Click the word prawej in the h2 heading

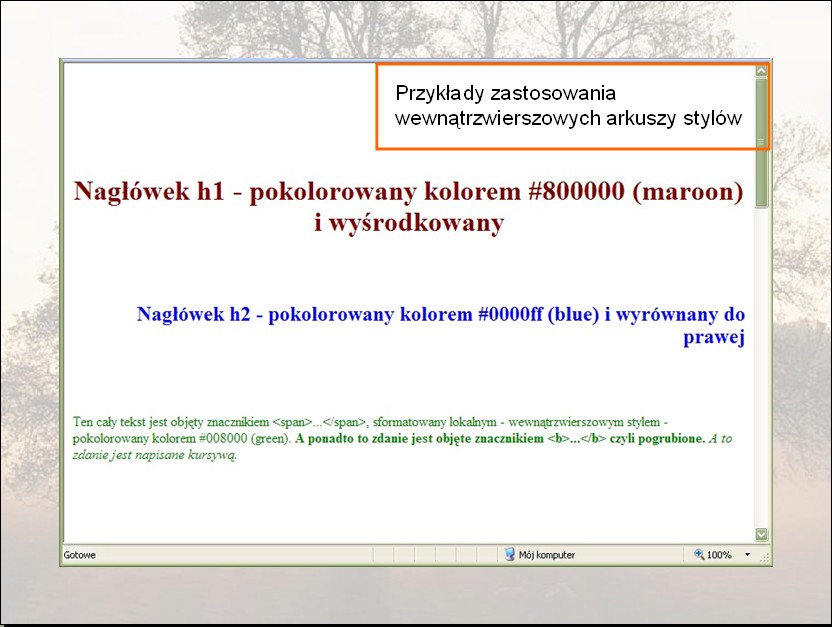coord(713,337)
